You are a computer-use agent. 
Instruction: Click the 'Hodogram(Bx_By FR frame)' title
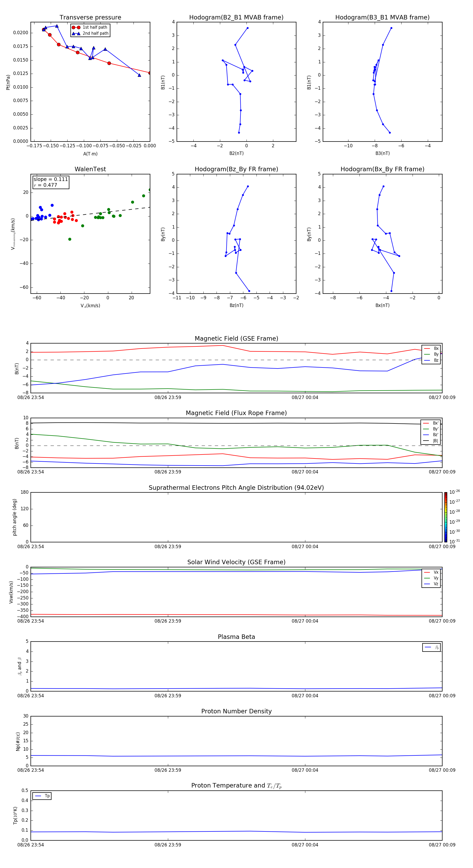point(382,169)
